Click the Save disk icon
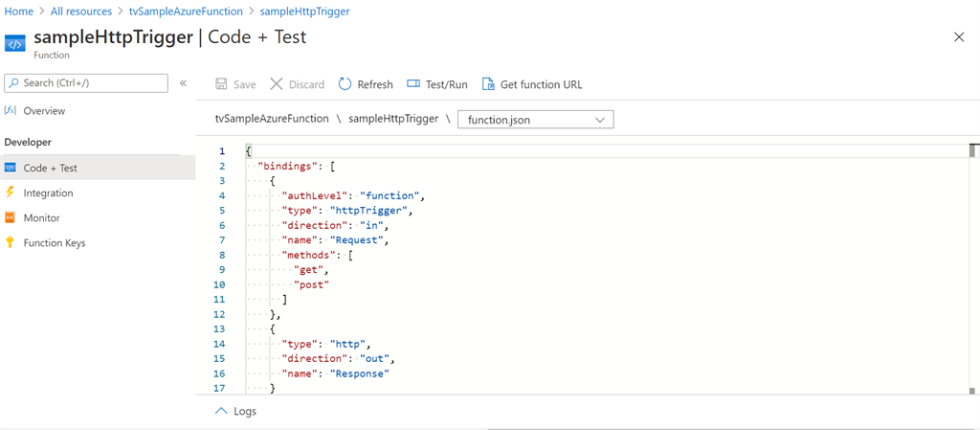The width and height of the screenshot is (980, 430). pos(221,84)
